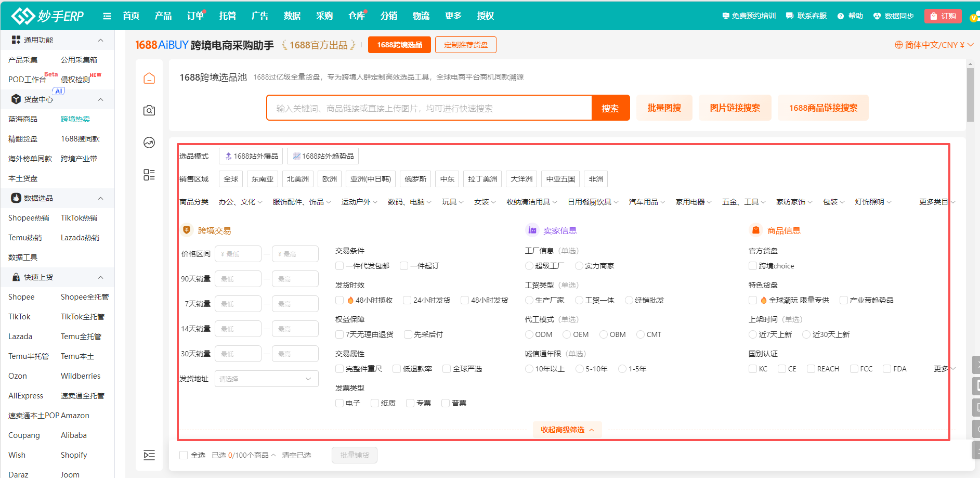This screenshot has height=478, width=980.
Task: Click the 快速上货 bag icon
Action: [x=16, y=277]
